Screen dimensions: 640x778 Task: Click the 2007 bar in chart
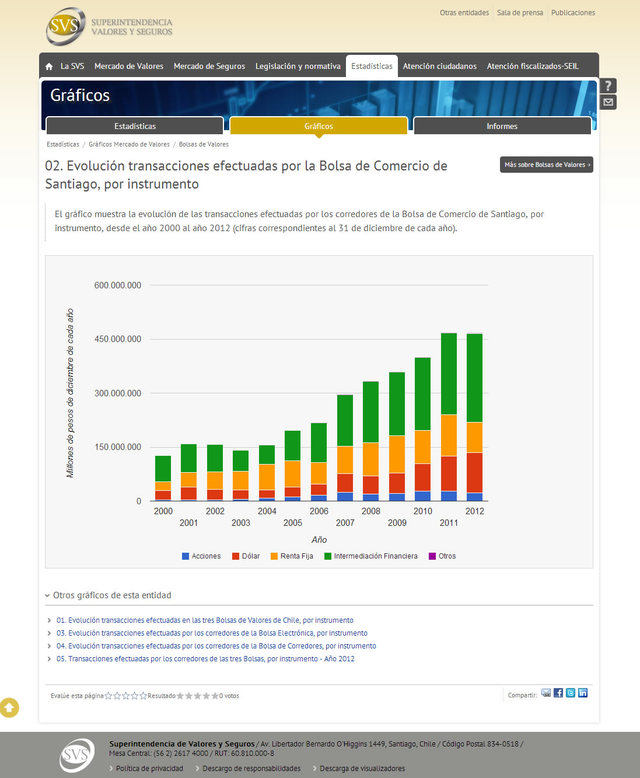click(x=345, y=448)
